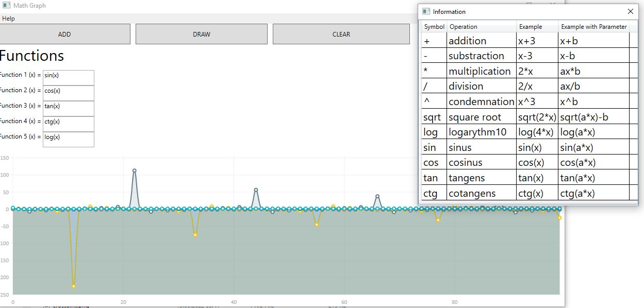Click the Information window title bar icon

[x=426, y=11]
